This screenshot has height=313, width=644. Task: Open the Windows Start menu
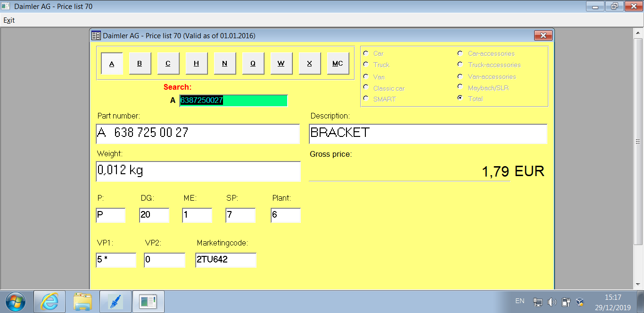15,301
